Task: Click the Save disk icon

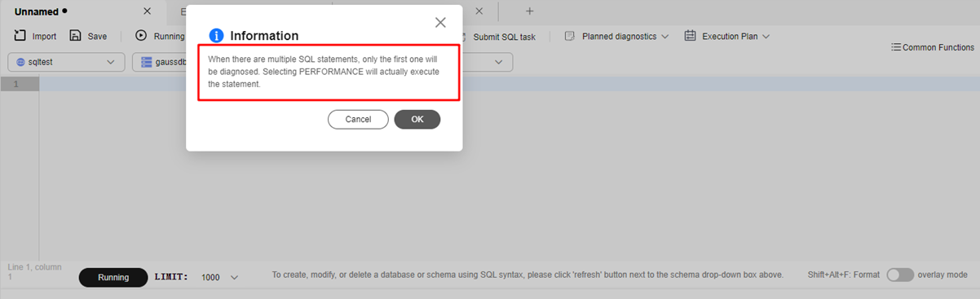Action: [x=75, y=36]
